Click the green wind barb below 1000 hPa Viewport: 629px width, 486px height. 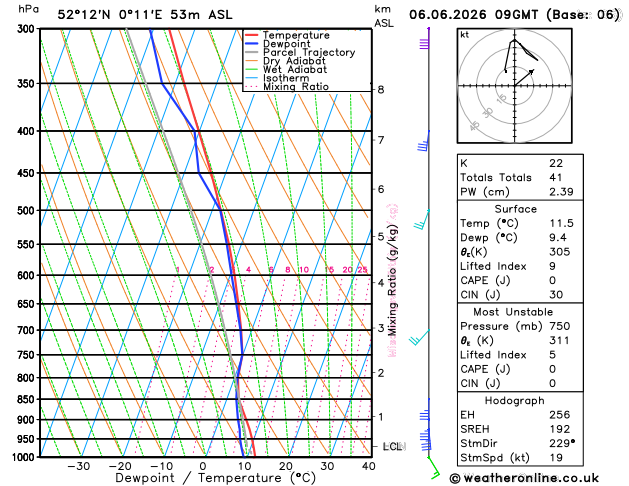click(433, 468)
